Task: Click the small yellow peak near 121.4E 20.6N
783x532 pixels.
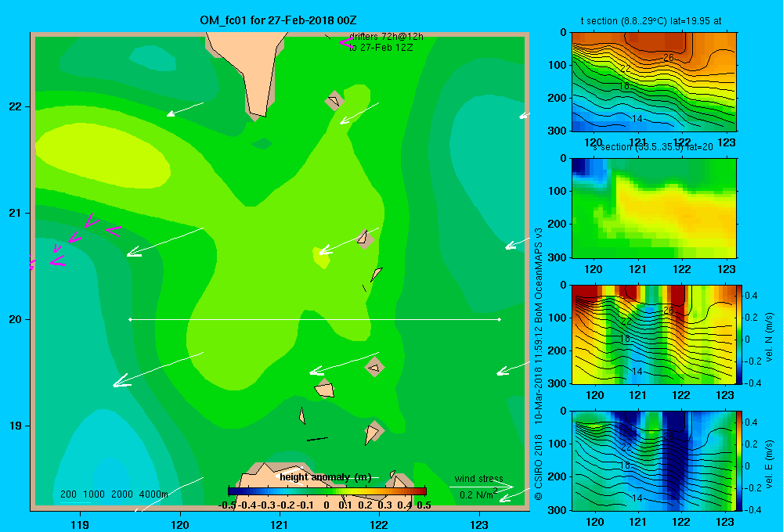Action: [x=322, y=257]
